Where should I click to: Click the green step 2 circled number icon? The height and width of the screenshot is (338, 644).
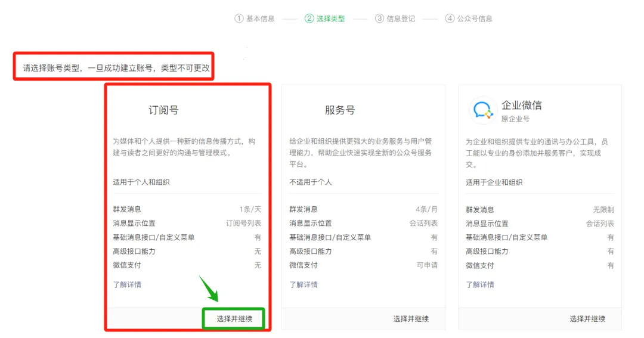coord(309,18)
